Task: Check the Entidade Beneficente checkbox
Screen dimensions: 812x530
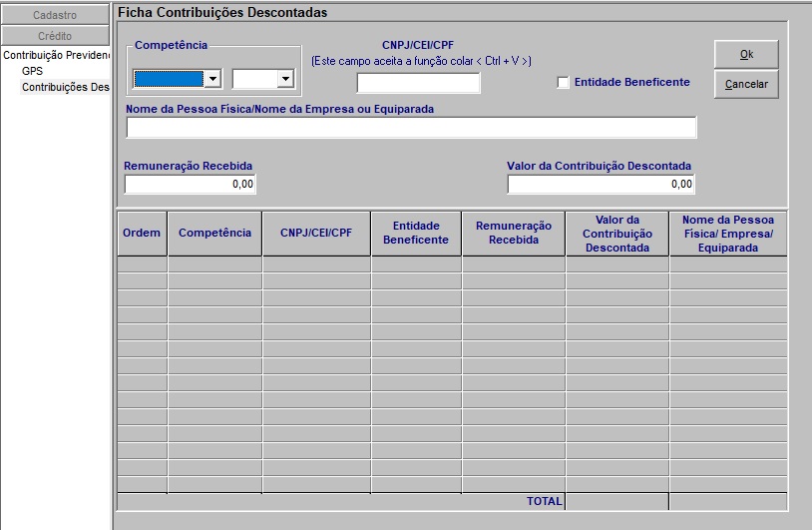Action: coord(563,83)
